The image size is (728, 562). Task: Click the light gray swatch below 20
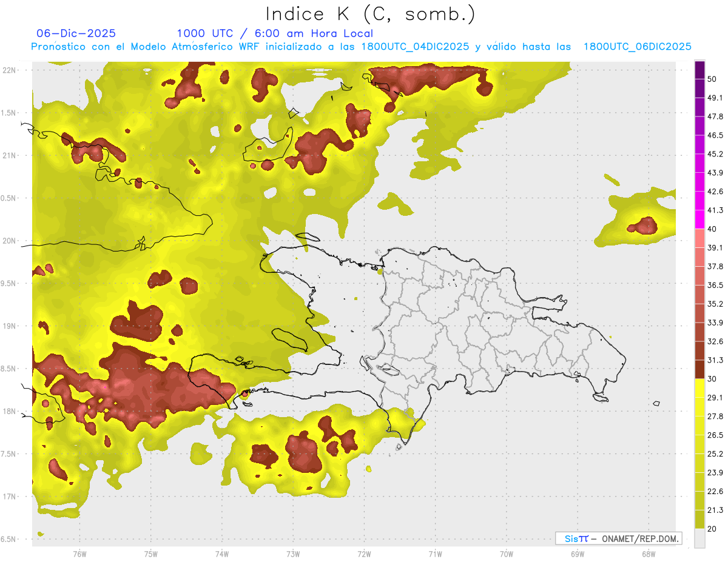699,538
